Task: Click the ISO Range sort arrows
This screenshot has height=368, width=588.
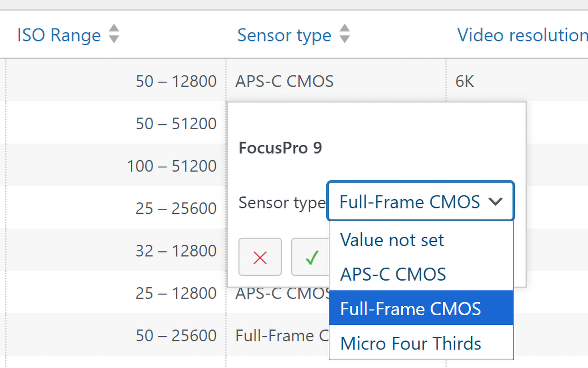Action: [114, 34]
